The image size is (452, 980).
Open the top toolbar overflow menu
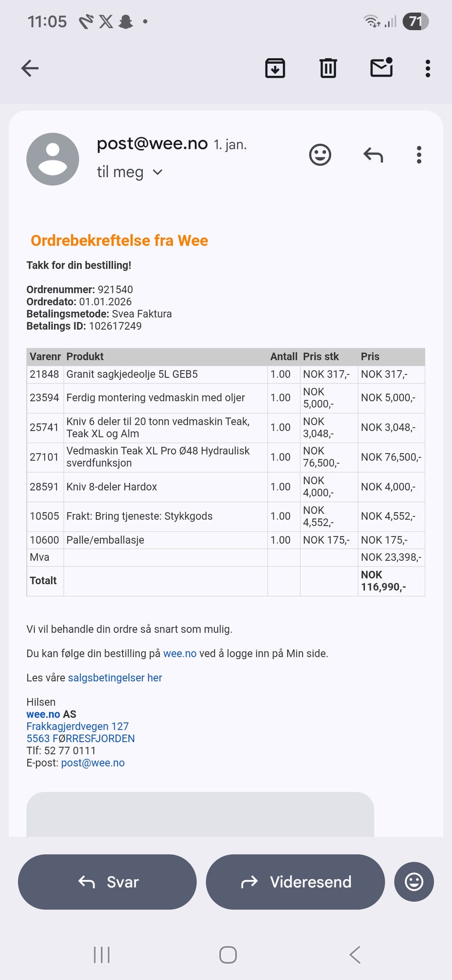(x=428, y=68)
